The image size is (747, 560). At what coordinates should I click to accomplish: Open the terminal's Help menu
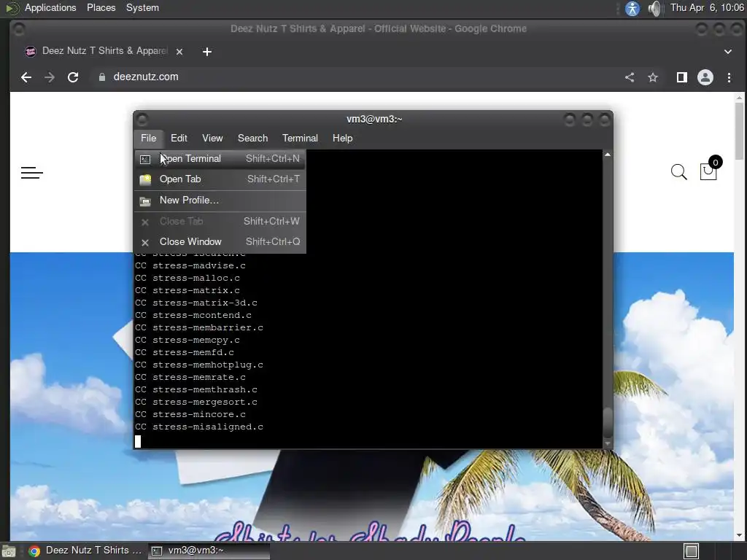[342, 138]
